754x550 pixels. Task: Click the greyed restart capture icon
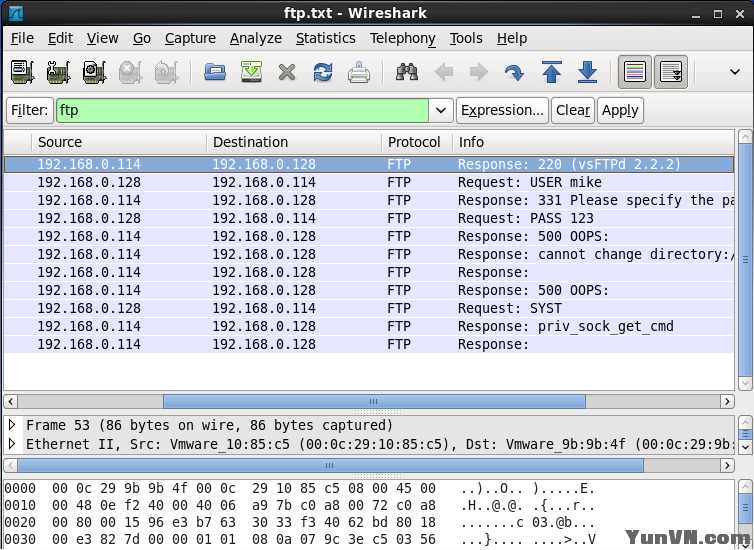[x=166, y=73]
